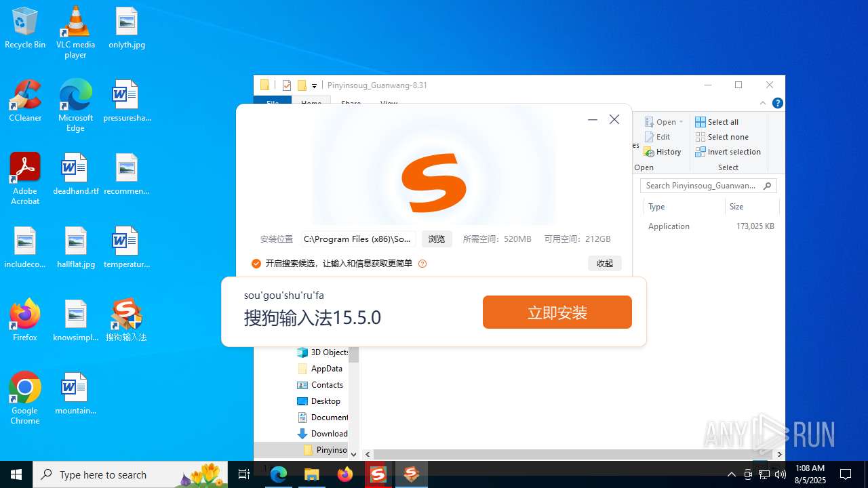
Task: Select Desktop in navigation tree
Action: tap(319, 401)
